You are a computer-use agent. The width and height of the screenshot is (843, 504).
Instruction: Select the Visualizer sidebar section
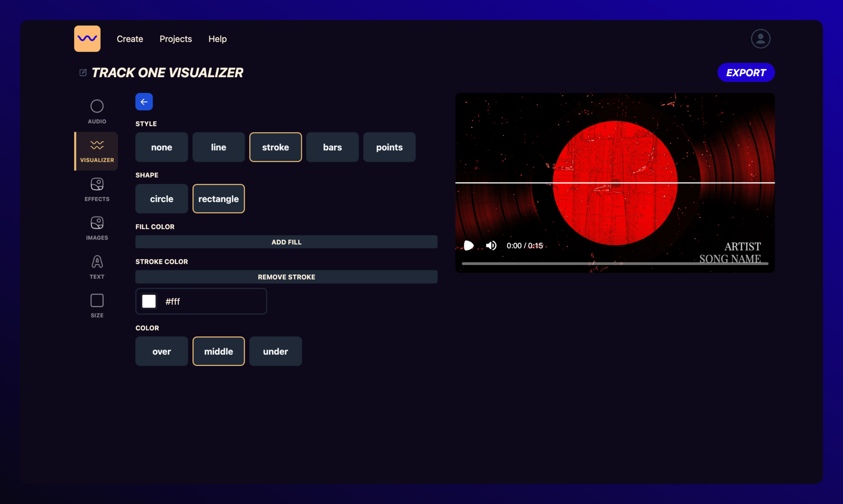[97, 151]
